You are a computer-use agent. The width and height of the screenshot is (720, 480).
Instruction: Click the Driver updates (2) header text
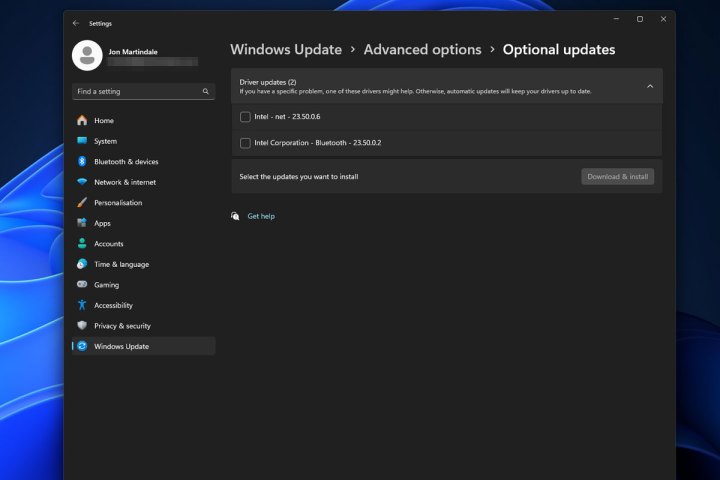coord(268,82)
